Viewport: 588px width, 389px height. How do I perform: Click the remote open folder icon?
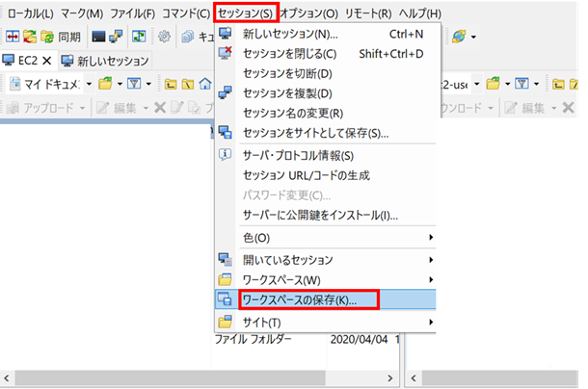[494, 84]
